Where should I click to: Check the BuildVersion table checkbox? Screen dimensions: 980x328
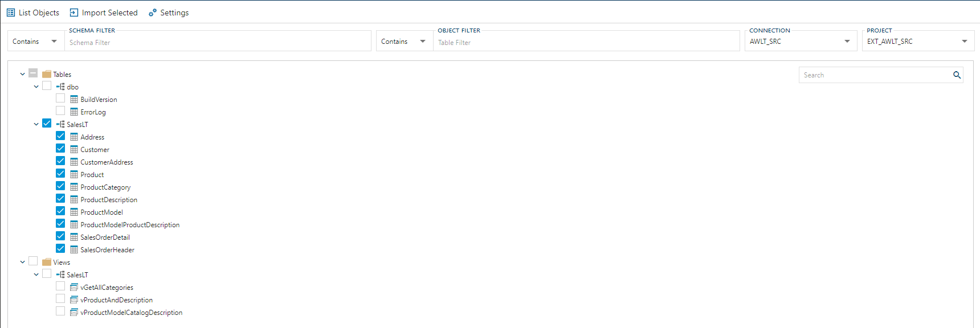(60, 99)
